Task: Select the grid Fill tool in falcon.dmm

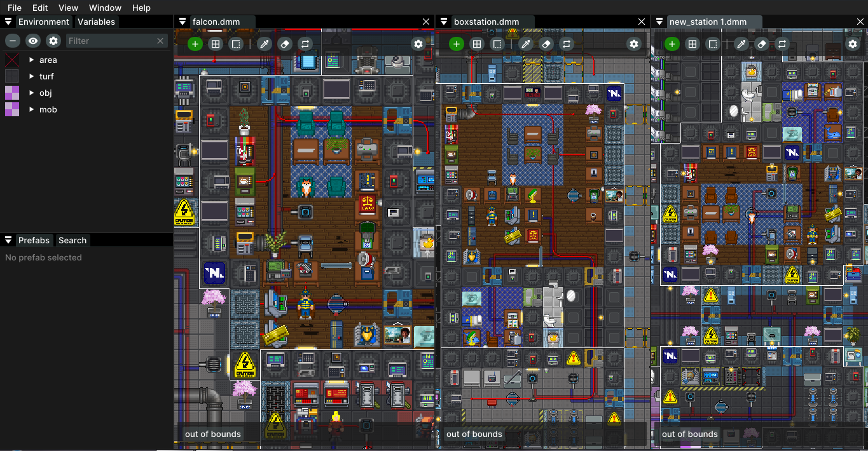Action: tap(216, 44)
